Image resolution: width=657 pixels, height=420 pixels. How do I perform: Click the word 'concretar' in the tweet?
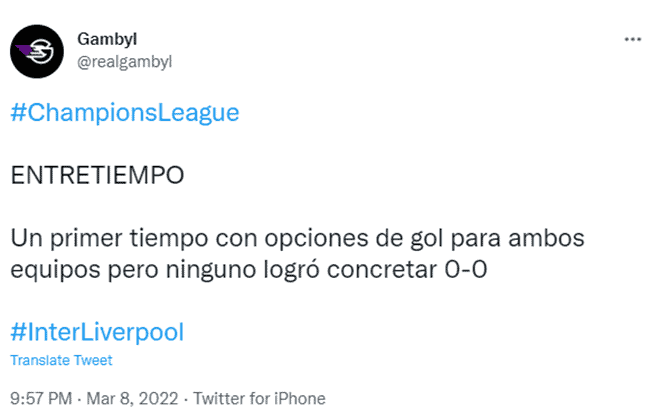pyautogui.click(x=382, y=270)
